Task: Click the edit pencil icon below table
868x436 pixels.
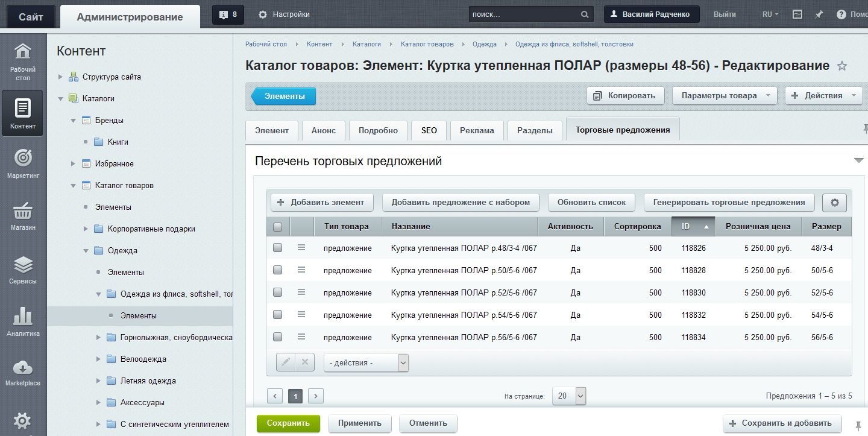Action: (286, 362)
